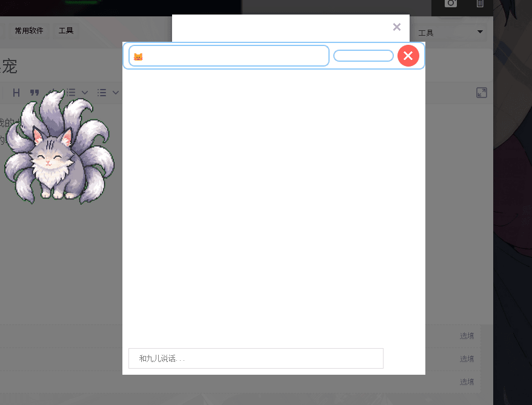Viewport: 532px width, 405px height.
Task: Insert a bulleted list in the editor
Action: click(x=101, y=93)
